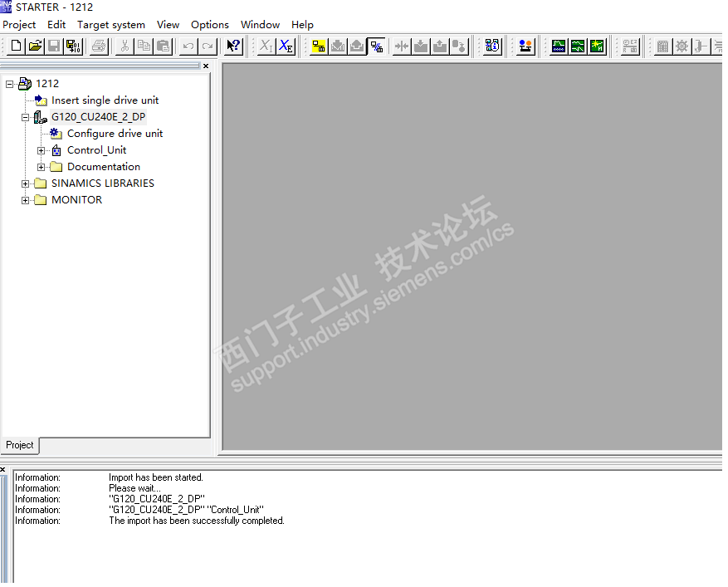Click Configure drive unit entry
This screenshot has width=728, height=587.
(x=115, y=134)
